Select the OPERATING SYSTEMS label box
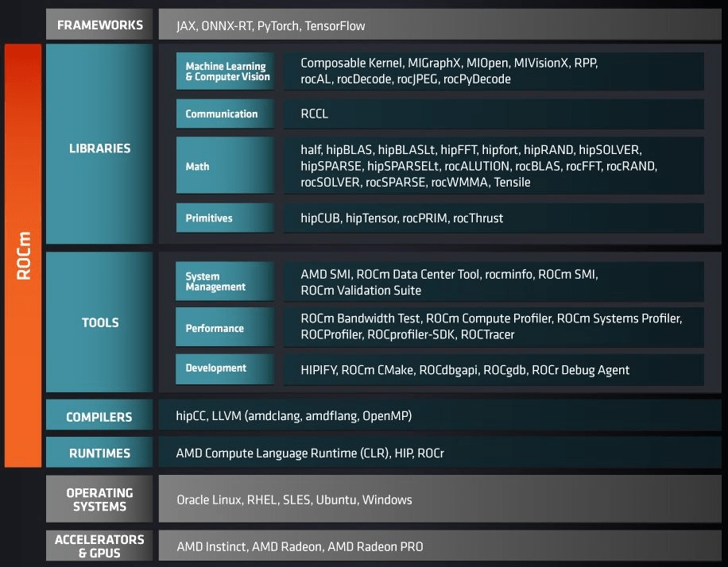The width and height of the screenshot is (728, 567). click(99, 499)
